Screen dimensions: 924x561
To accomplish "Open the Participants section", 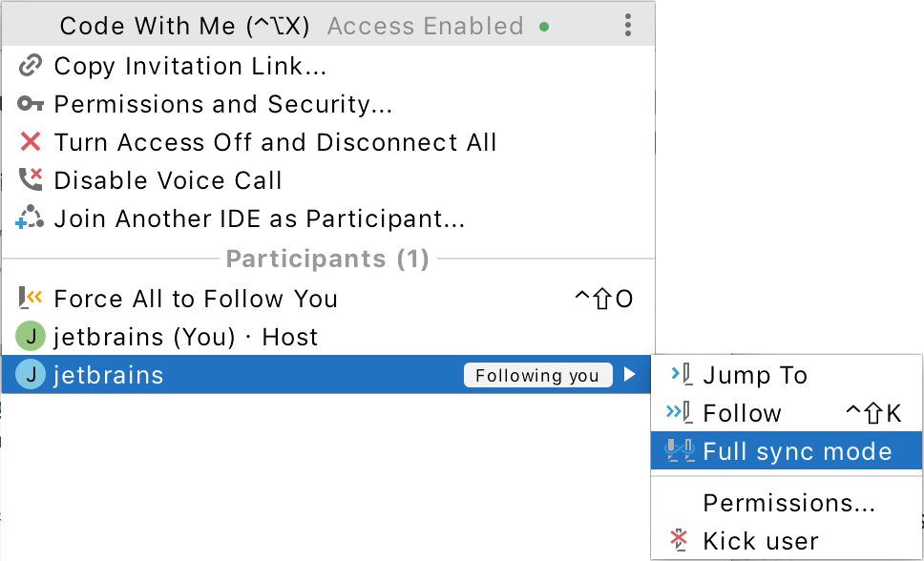I will pos(327,259).
